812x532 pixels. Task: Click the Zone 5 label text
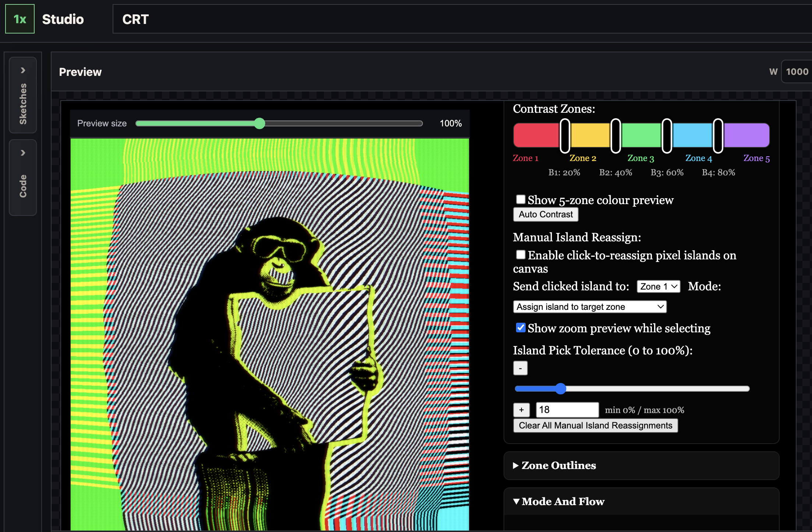[x=756, y=158]
